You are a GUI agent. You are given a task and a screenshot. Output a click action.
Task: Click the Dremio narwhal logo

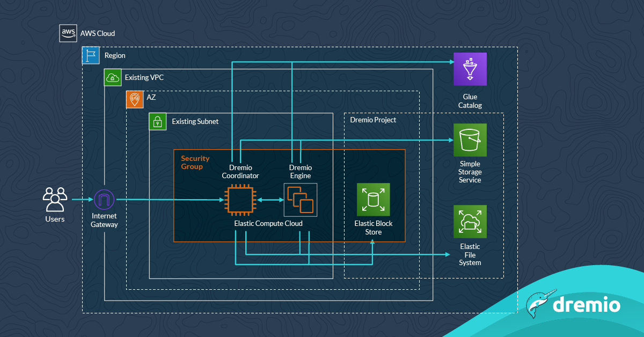(x=537, y=305)
